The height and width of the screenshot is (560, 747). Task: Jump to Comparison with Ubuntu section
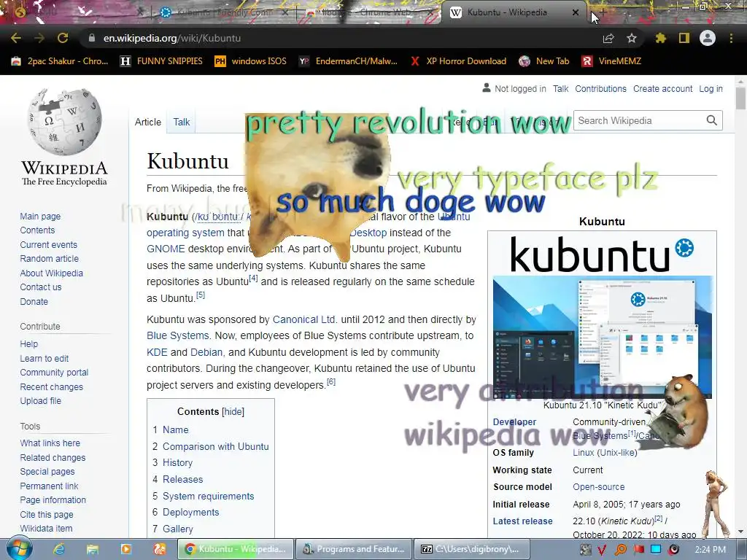215,447
